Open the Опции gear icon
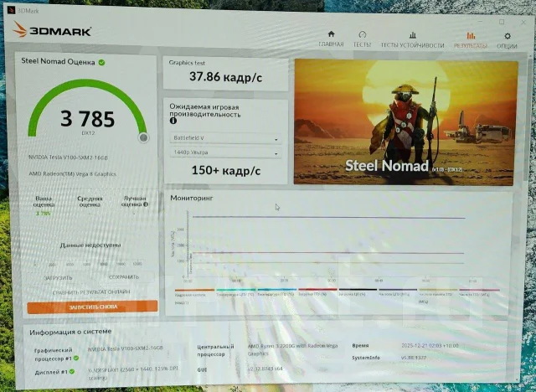The width and height of the screenshot is (536, 392). [x=508, y=36]
